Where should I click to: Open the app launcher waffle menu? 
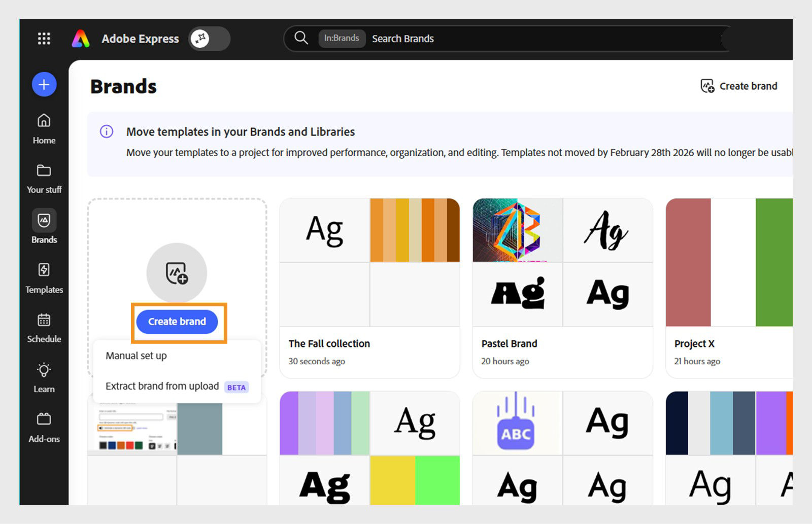click(x=44, y=39)
